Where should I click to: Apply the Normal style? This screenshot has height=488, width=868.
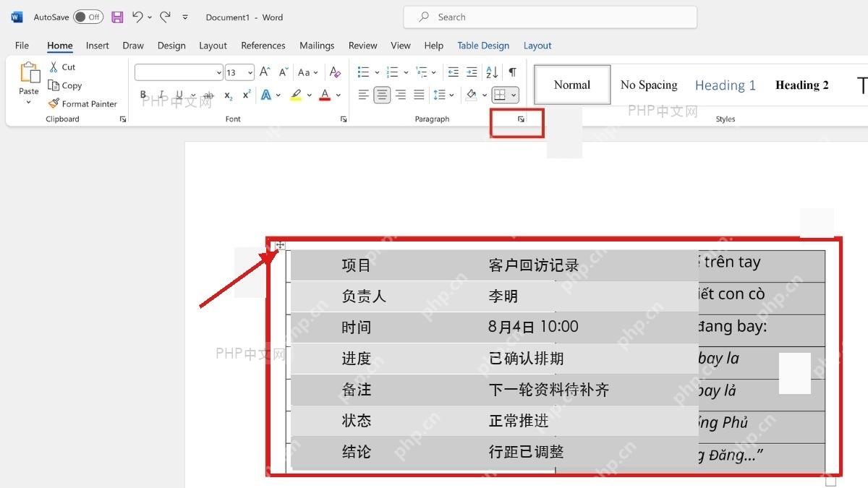click(x=572, y=85)
